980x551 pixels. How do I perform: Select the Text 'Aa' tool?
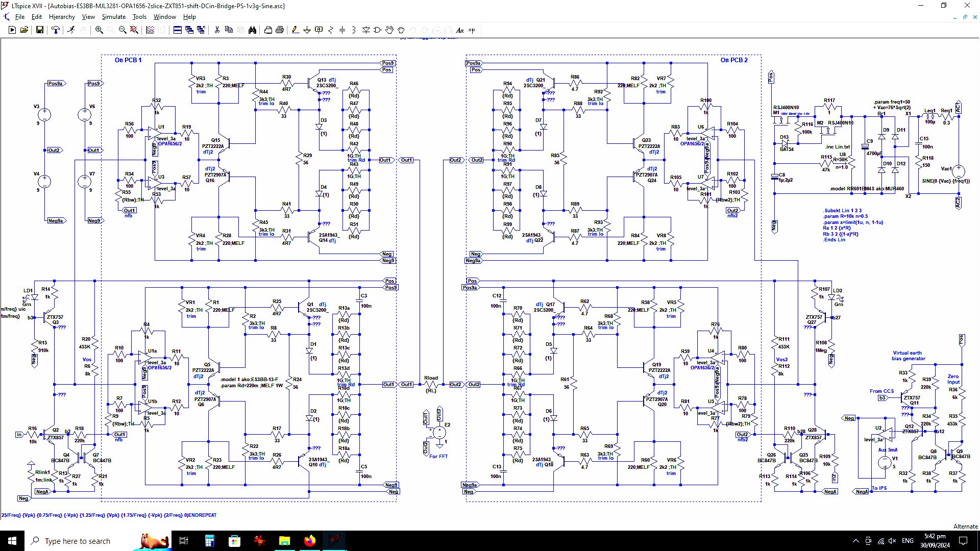pyautogui.click(x=460, y=30)
